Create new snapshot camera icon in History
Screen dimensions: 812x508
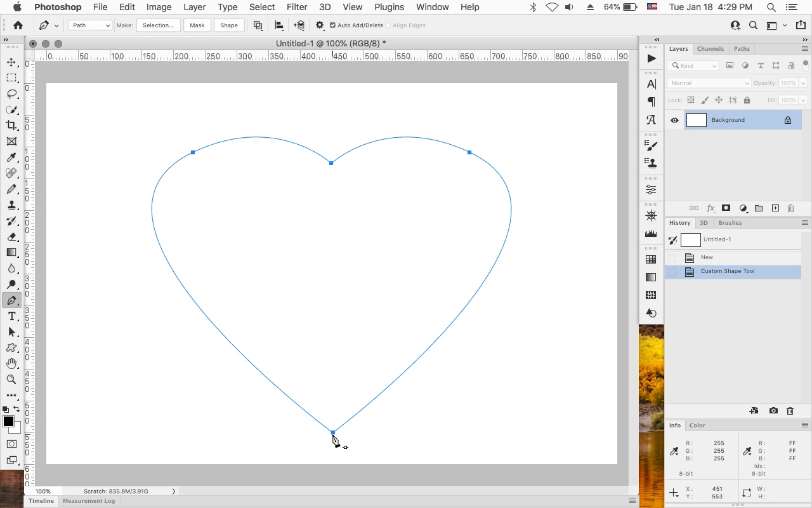point(773,411)
